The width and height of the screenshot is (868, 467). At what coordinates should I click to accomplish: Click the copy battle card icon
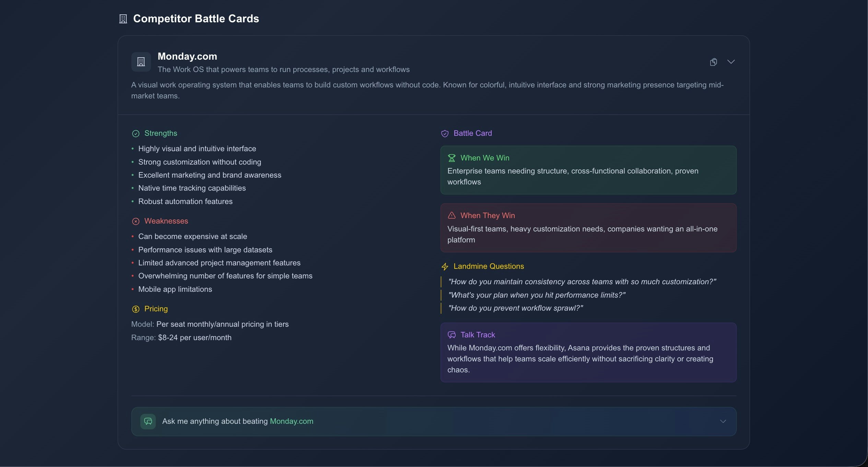(x=713, y=62)
